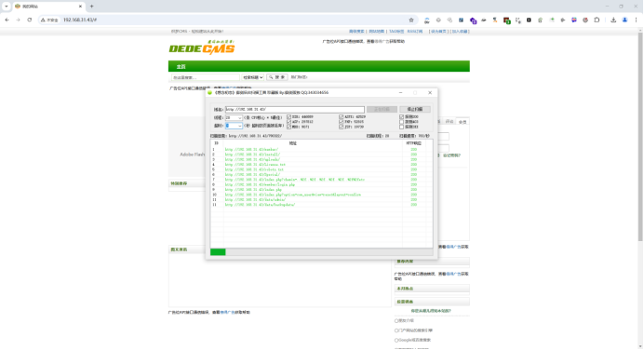Viewport: 644px width, 350px height.
Task: Click the stop scan button in scanner
Action: click(x=415, y=109)
